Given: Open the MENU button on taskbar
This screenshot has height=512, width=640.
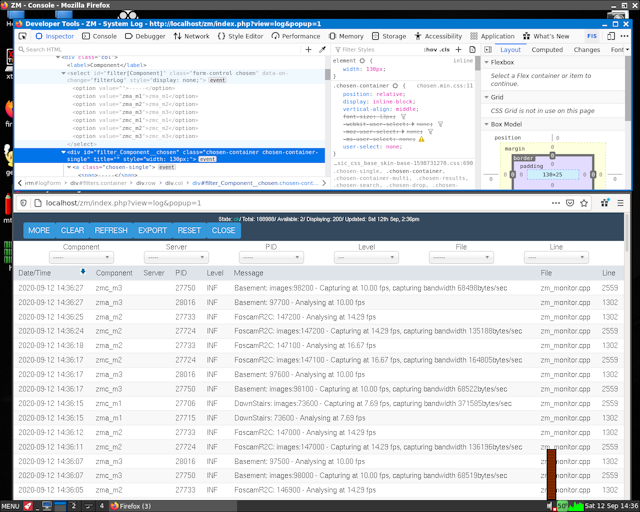Looking at the screenshot, I should click(x=11, y=506).
